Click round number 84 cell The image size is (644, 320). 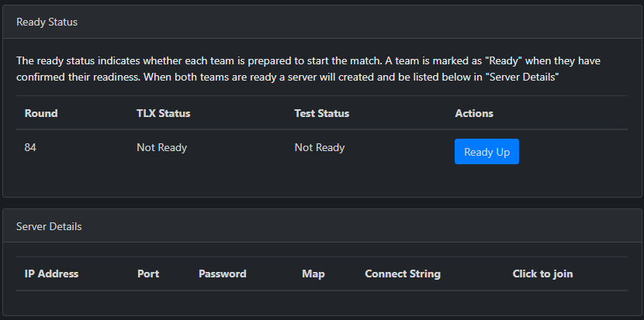click(30, 147)
